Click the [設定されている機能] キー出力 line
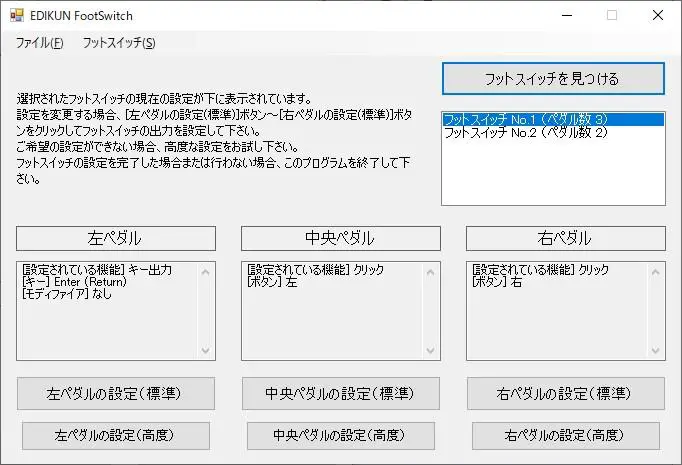 point(97,270)
